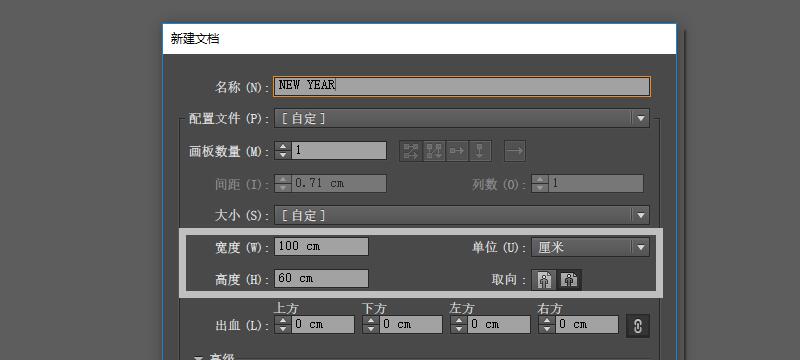
Task: Decrease the 下方 bottom bleed value
Action: click(x=371, y=329)
